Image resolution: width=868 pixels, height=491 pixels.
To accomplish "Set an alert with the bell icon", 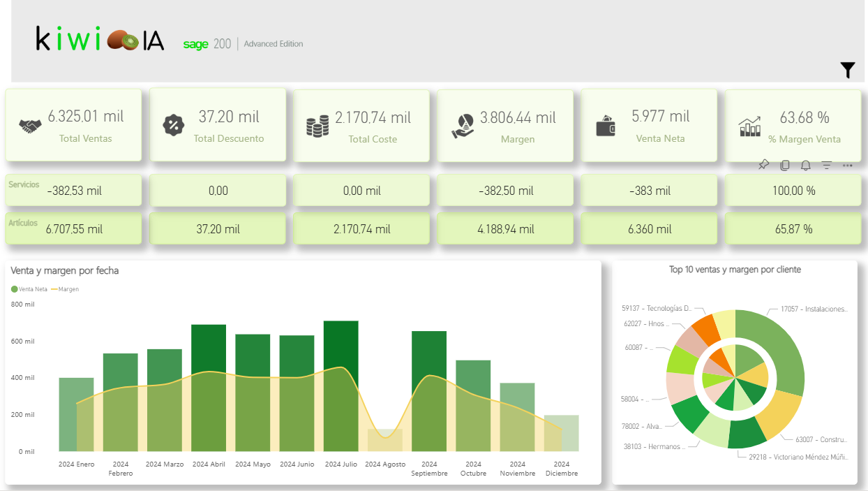I will click(806, 166).
